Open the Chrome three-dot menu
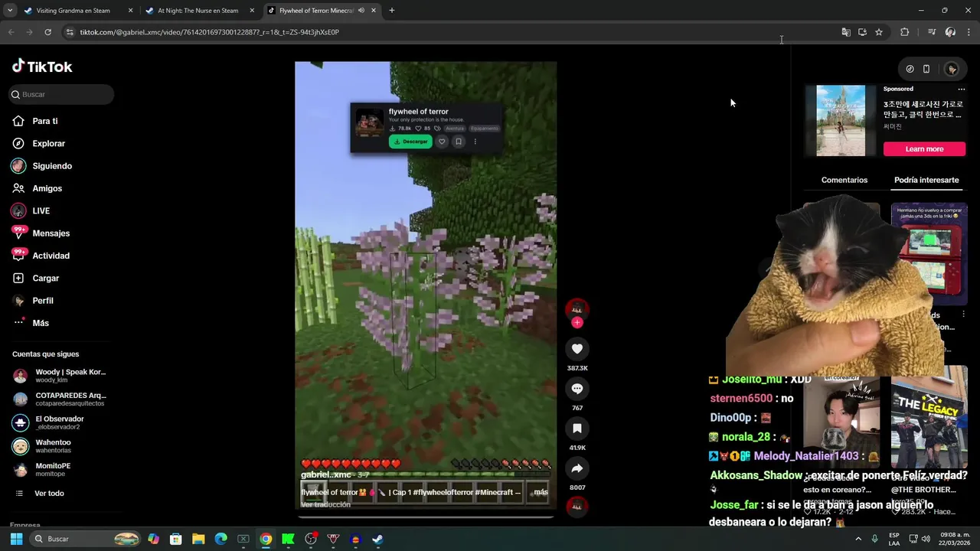Viewport: 980px width, 551px height. [969, 32]
